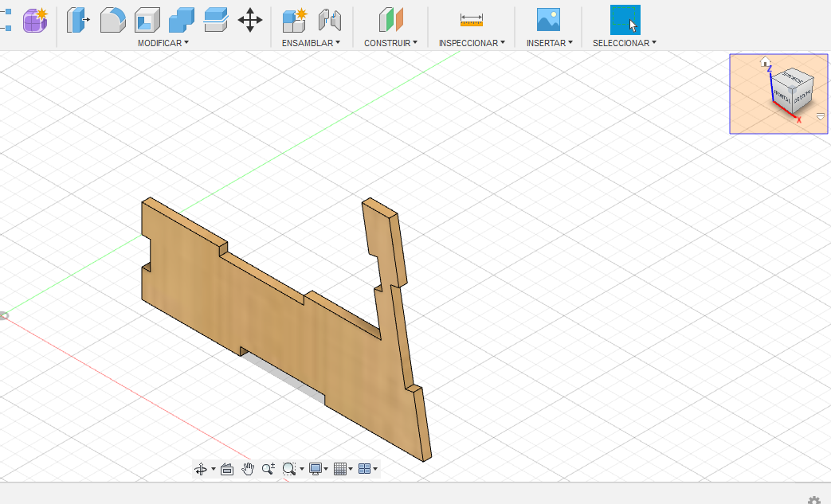
Task: Expand the Grid and Snaps dropdown arrow
Action: 351,469
